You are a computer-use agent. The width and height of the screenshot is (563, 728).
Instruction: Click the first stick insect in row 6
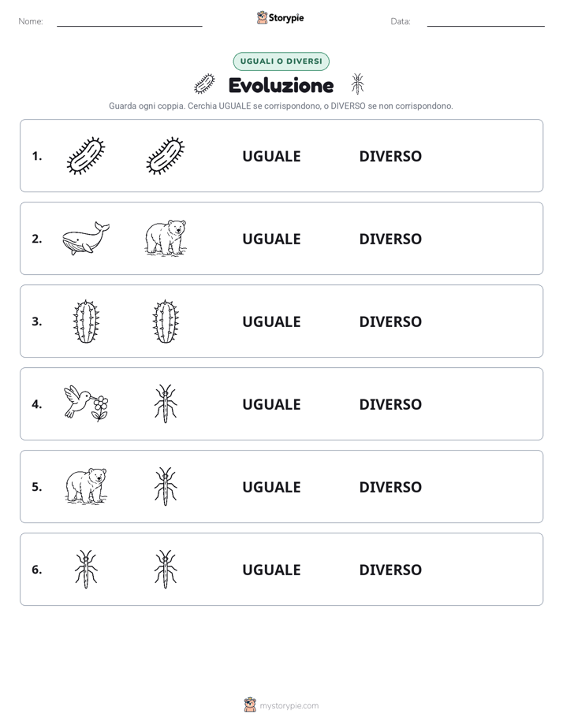(x=86, y=569)
